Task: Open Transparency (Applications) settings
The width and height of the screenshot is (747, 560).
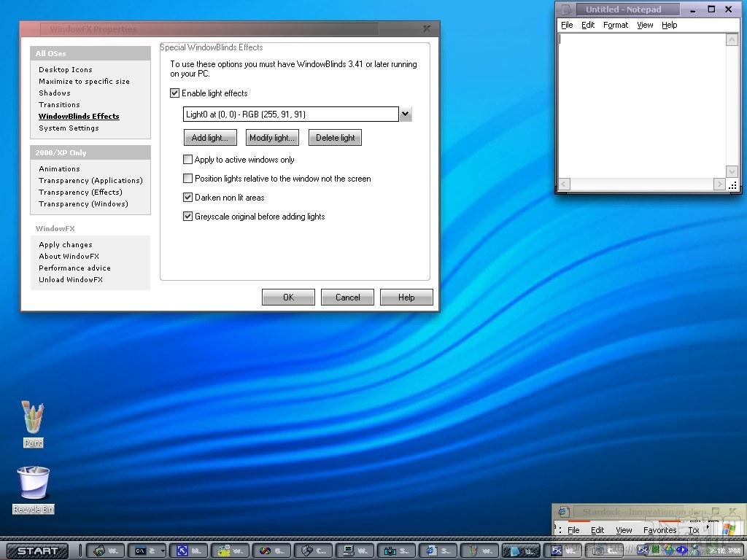Action: (x=90, y=181)
